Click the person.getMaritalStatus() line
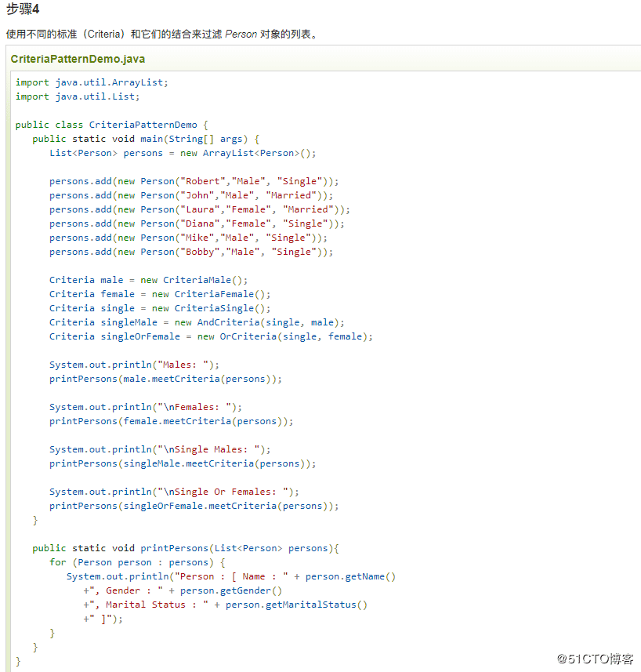The height and width of the screenshot is (672, 641). tap(225, 605)
